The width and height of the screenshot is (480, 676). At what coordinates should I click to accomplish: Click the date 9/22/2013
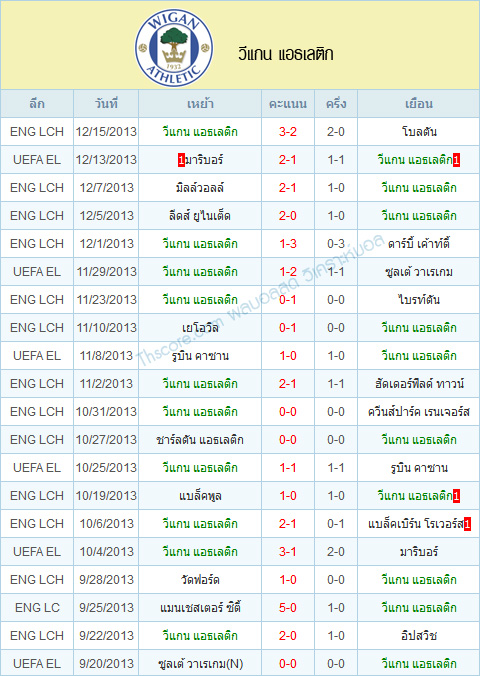pos(106,636)
